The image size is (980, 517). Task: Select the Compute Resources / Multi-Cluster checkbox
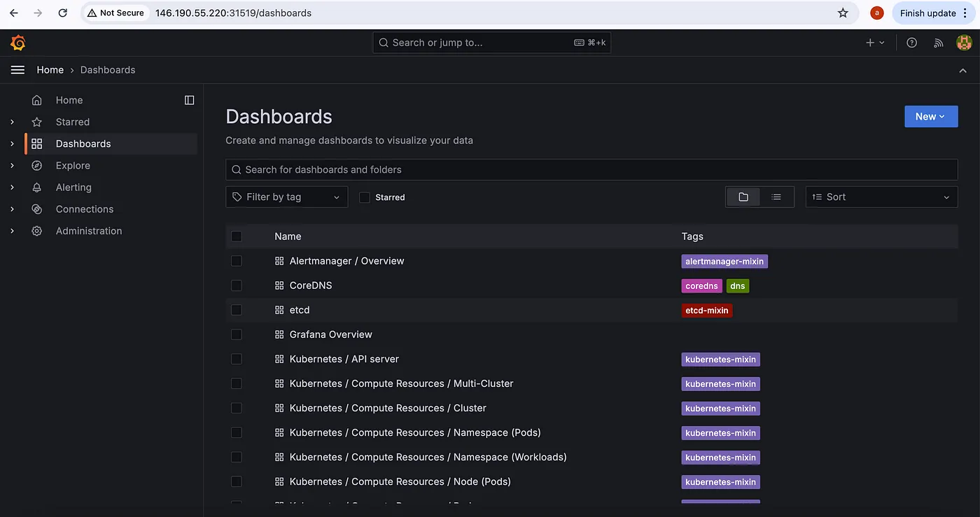click(x=237, y=383)
